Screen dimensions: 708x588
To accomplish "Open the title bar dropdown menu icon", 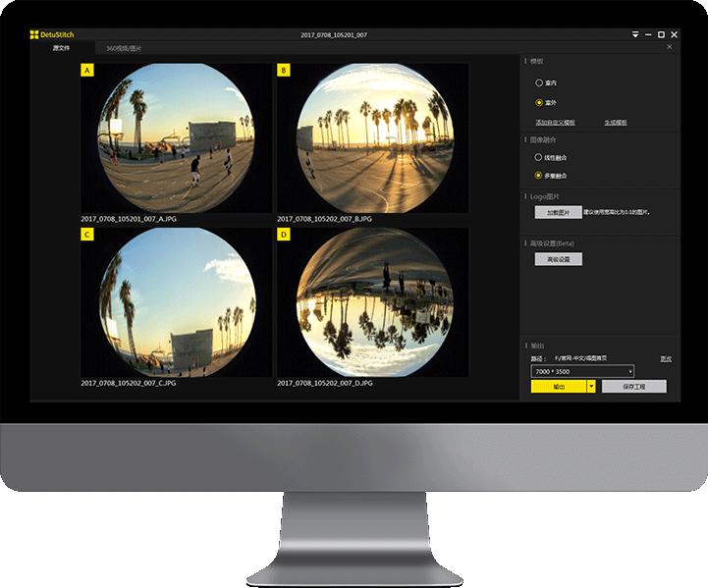I will point(635,34).
